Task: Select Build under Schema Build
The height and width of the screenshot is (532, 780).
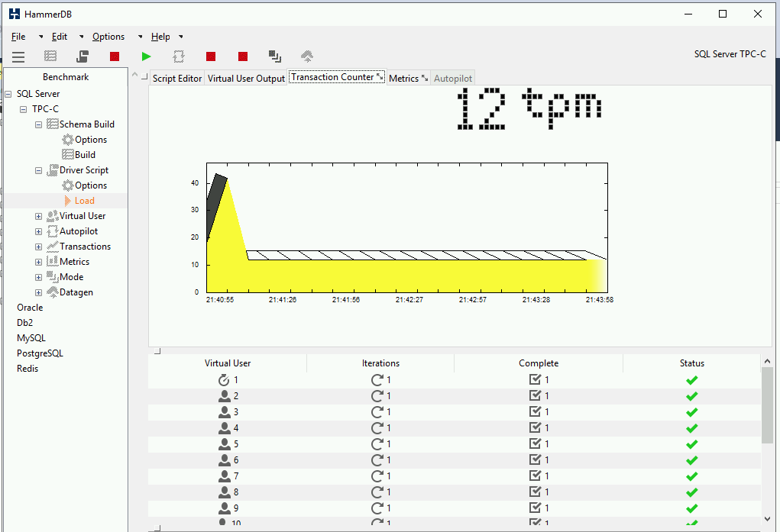Action: pos(85,155)
